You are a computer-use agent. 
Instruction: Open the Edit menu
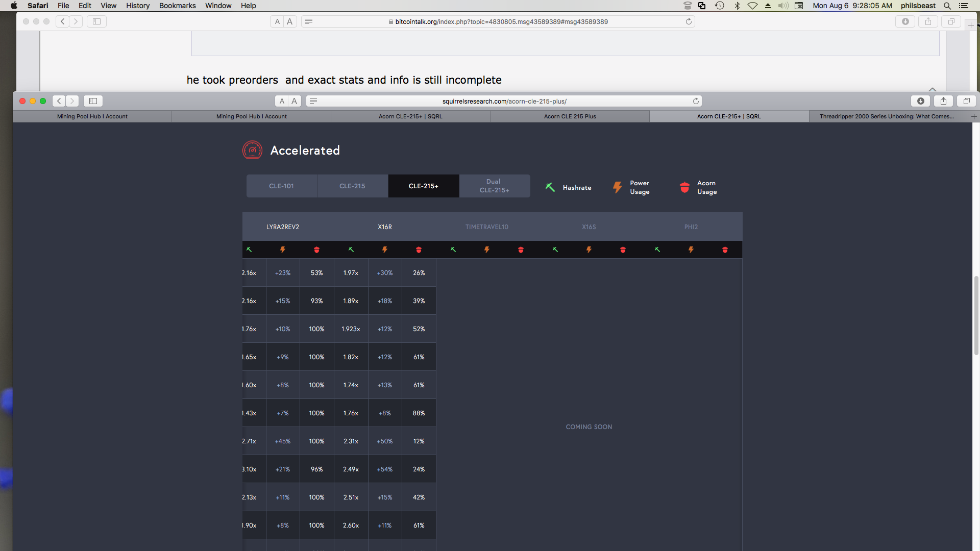coord(85,6)
